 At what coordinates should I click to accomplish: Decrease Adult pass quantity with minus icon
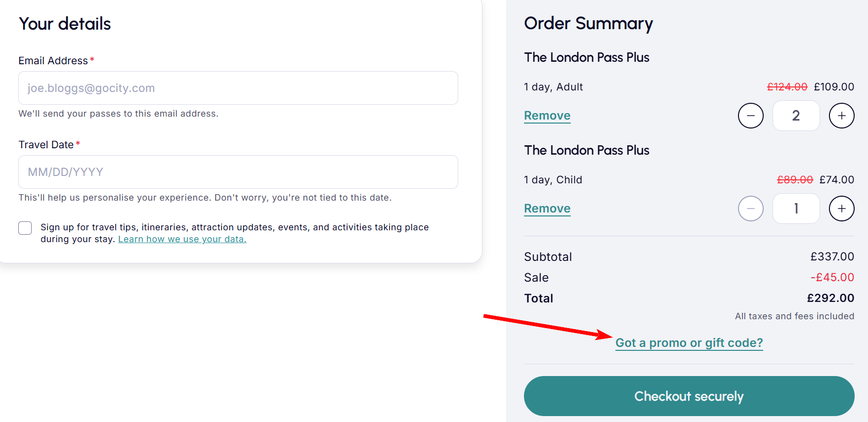tap(750, 115)
